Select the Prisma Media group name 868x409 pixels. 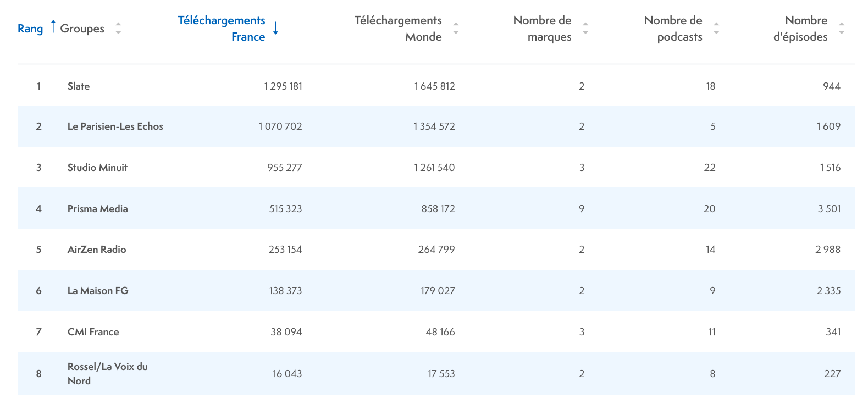click(x=97, y=209)
